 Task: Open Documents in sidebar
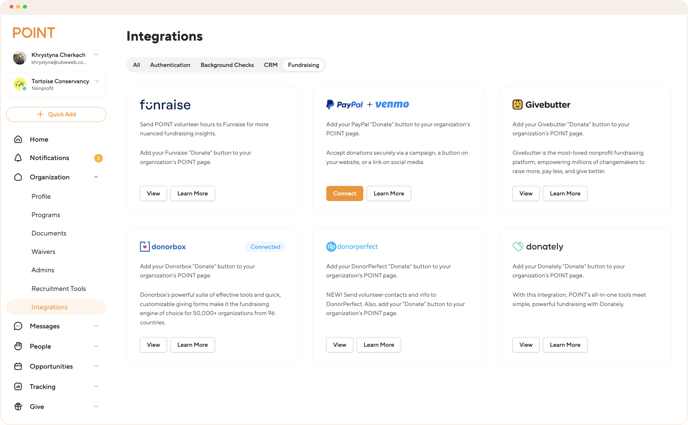point(49,233)
